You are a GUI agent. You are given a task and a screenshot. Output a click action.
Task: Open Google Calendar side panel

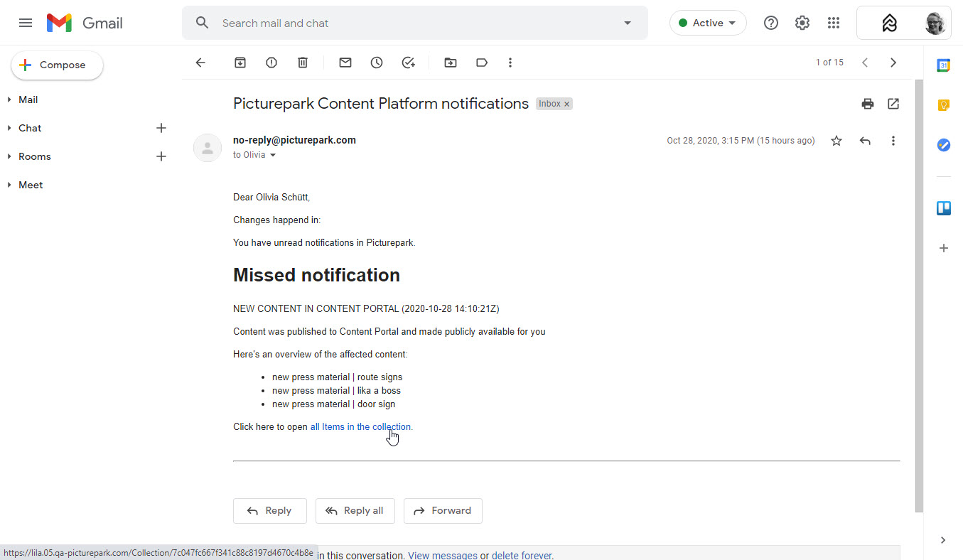tap(943, 65)
